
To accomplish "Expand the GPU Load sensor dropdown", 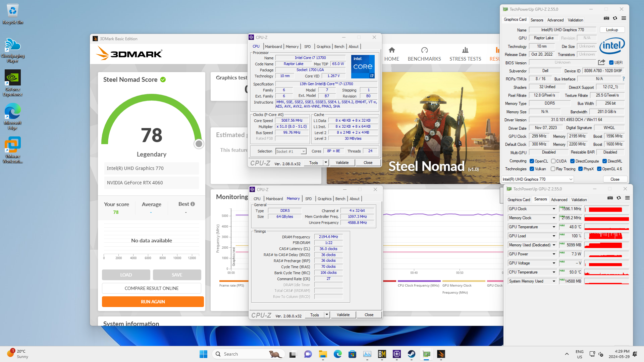I will click(x=554, y=236).
